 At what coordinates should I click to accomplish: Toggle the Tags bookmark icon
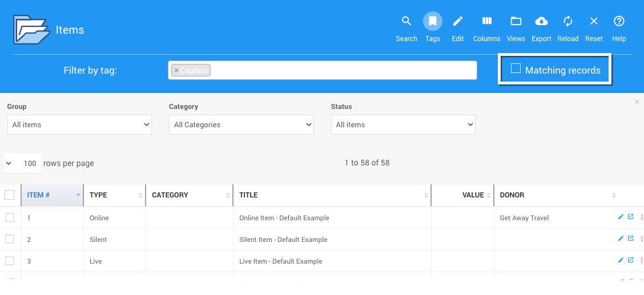[x=432, y=22]
